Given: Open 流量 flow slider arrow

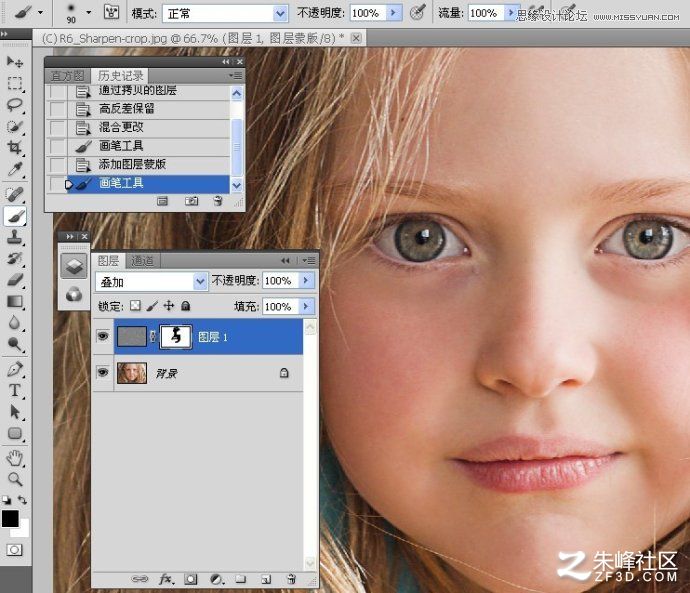Looking at the screenshot, I should pos(510,13).
